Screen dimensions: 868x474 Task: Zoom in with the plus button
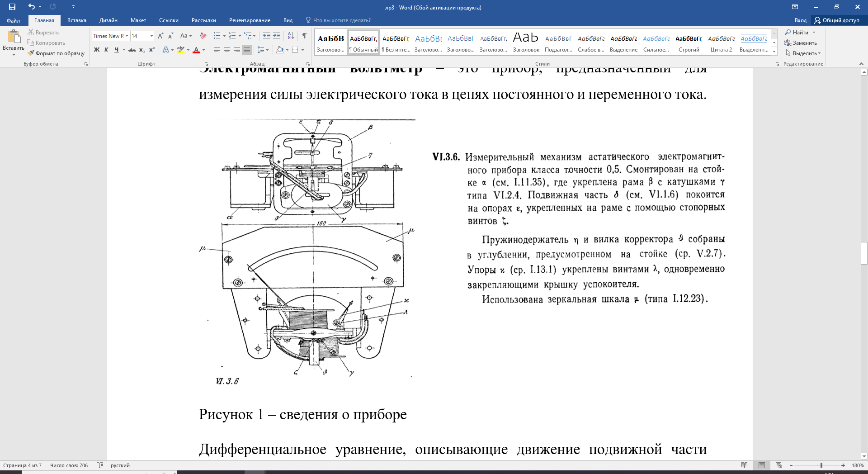pos(843,465)
